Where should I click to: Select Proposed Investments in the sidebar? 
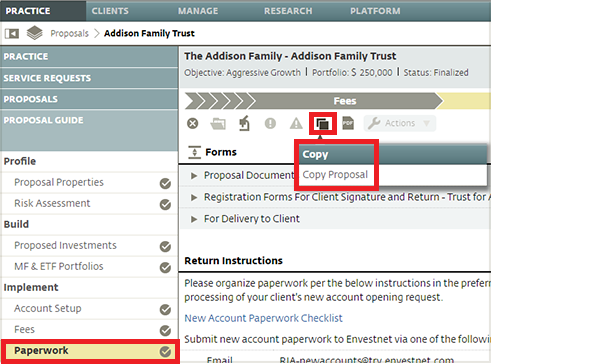point(65,245)
